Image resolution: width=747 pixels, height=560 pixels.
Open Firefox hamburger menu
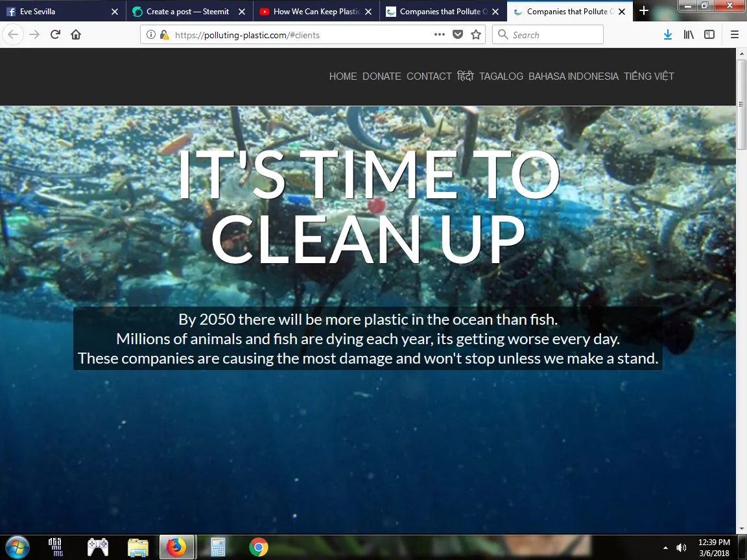[735, 35]
